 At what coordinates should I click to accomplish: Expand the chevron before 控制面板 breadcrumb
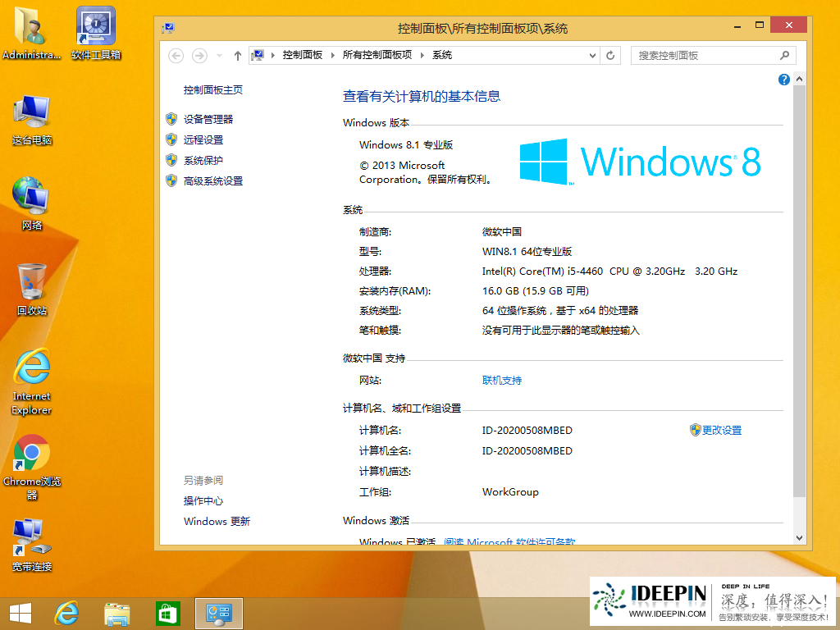[x=273, y=55]
